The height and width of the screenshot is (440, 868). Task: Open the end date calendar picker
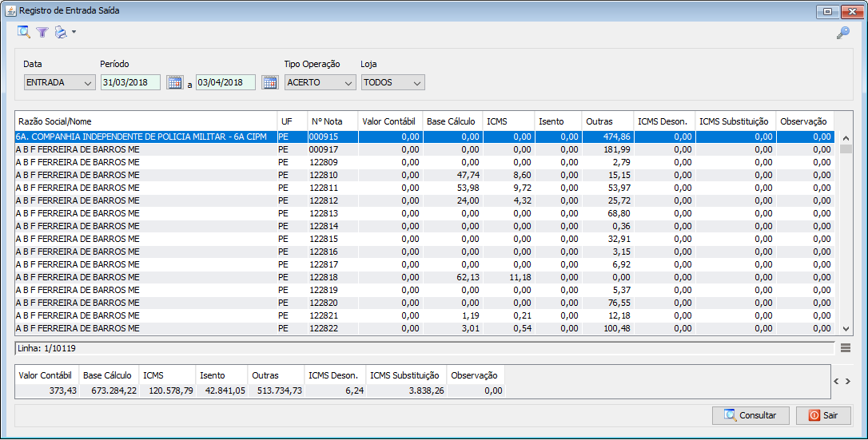point(269,82)
